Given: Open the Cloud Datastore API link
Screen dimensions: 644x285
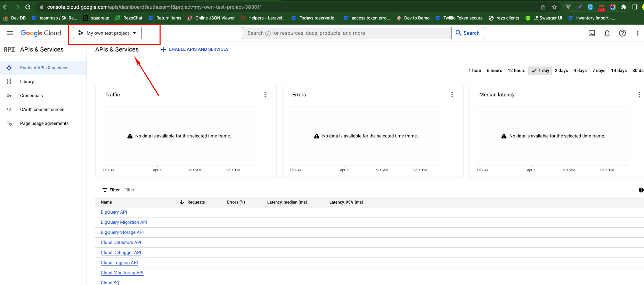Looking at the screenshot, I should (x=121, y=243).
